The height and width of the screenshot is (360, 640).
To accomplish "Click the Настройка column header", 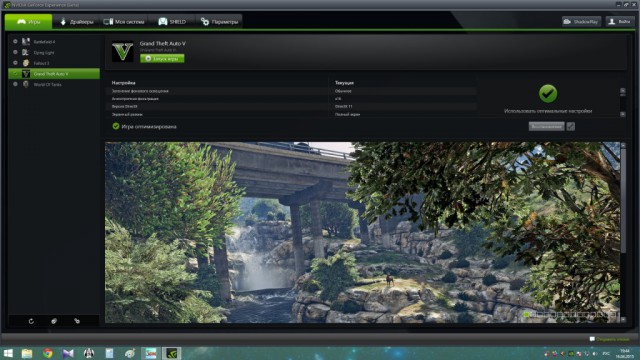I will pos(123,82).
